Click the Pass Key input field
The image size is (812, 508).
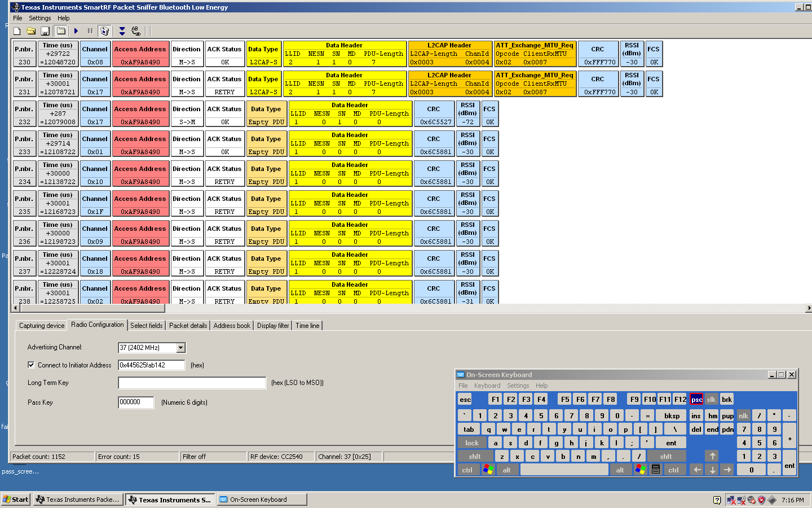136,402
